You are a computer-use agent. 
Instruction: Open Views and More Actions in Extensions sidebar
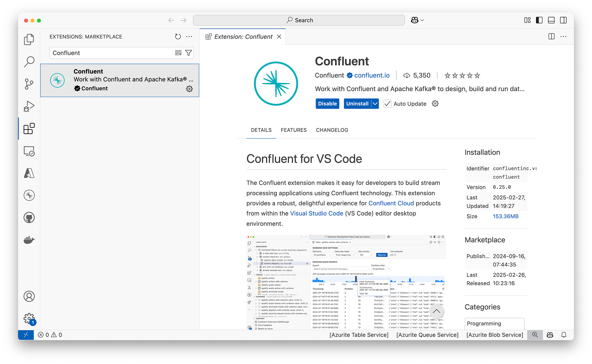189,37
